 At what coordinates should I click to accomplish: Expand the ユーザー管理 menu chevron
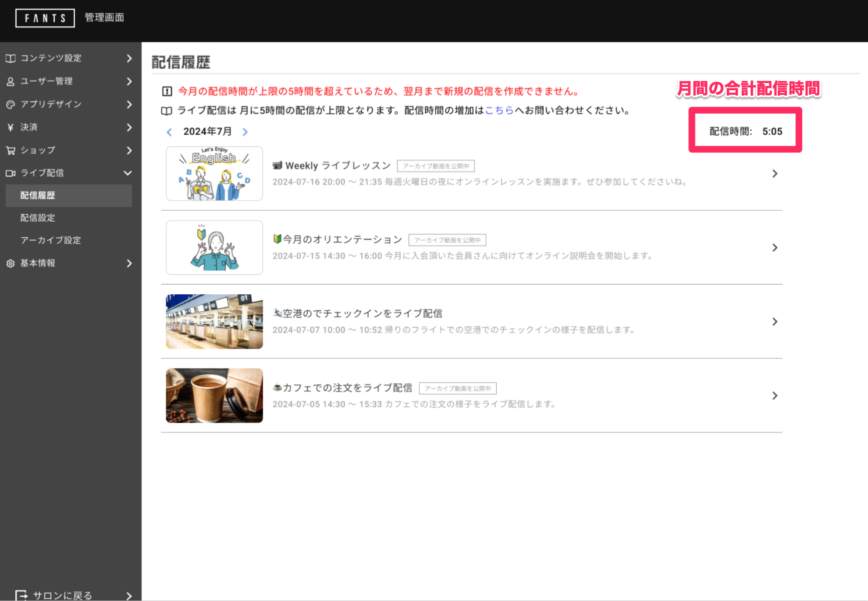(x=129, y=81)
